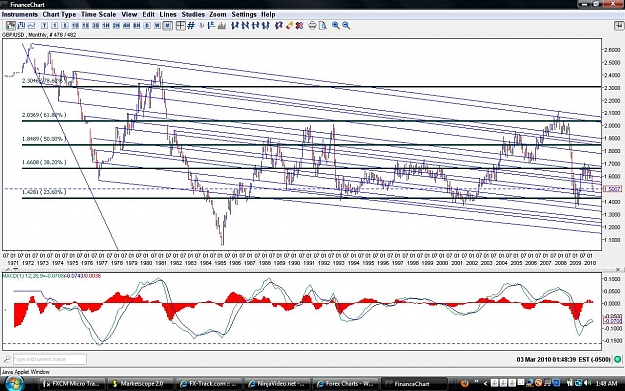Open the Edit menu
This screenshot has height=391, width=625.
pos(149,14)
